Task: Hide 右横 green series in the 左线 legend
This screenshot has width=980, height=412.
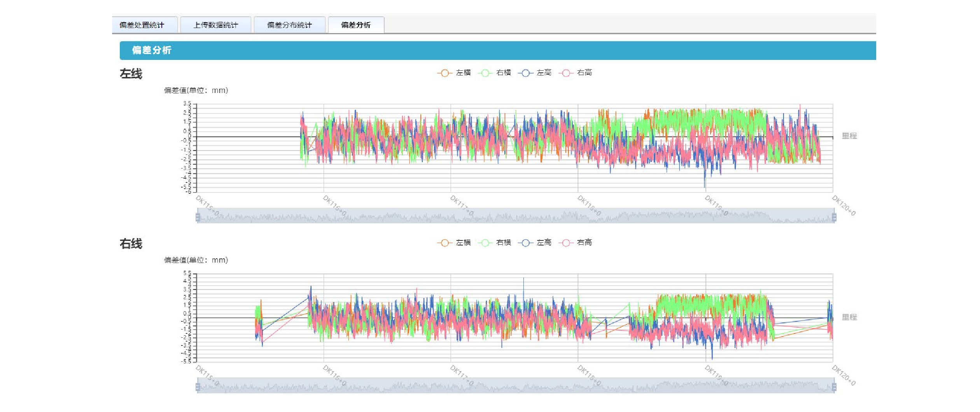Action: click(x=494, y=73)
